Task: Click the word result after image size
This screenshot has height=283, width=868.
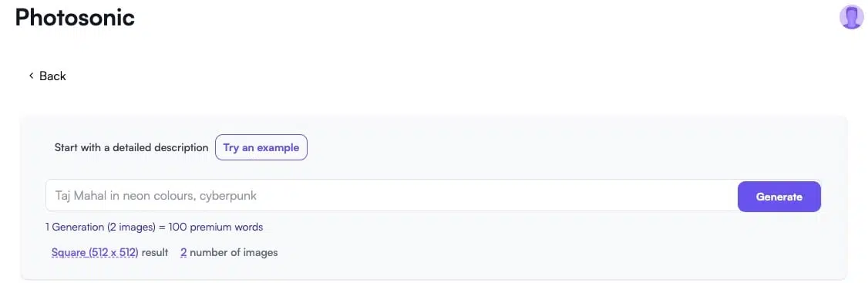Action: [155, 252]
